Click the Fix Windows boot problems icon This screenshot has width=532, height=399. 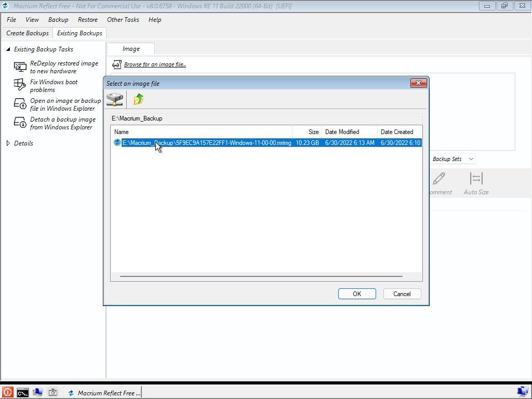pos(20,85)
